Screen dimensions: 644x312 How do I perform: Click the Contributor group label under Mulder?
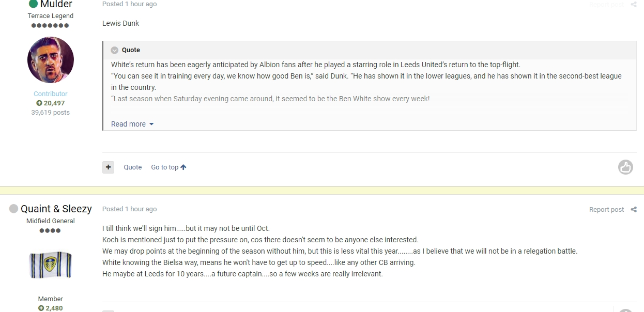pos(51,94)
